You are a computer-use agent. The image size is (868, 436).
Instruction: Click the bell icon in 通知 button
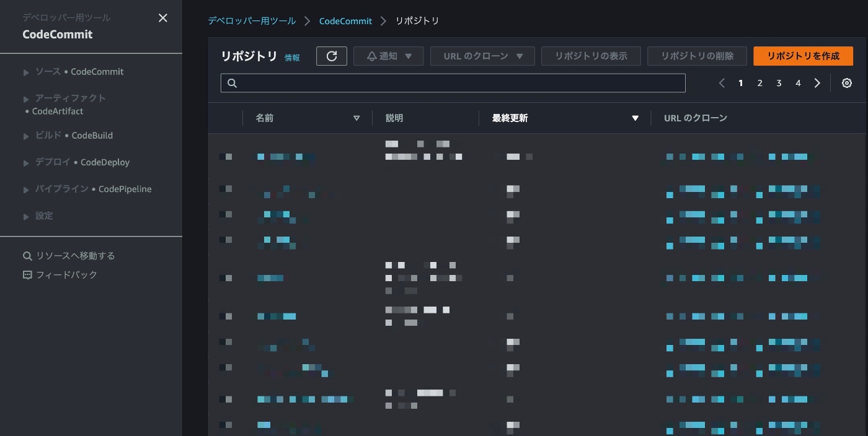pyautogui.click(x=372, y=56)
